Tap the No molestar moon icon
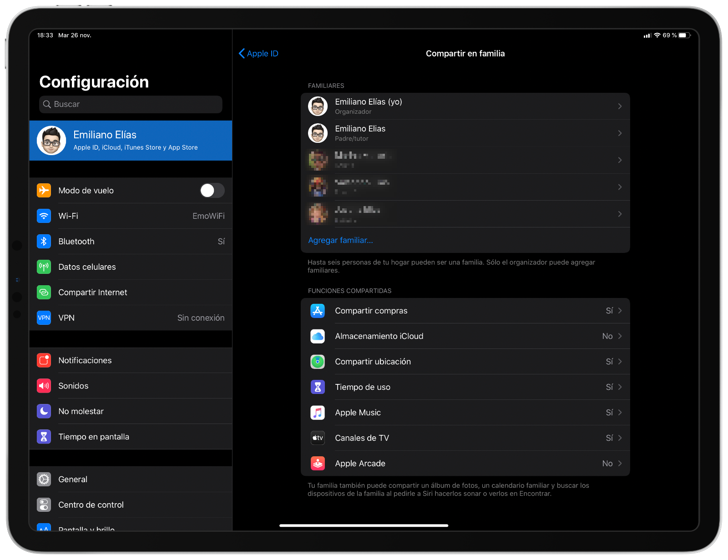The height and width of the screenshot is (560, 728). (x=44, y=411)
